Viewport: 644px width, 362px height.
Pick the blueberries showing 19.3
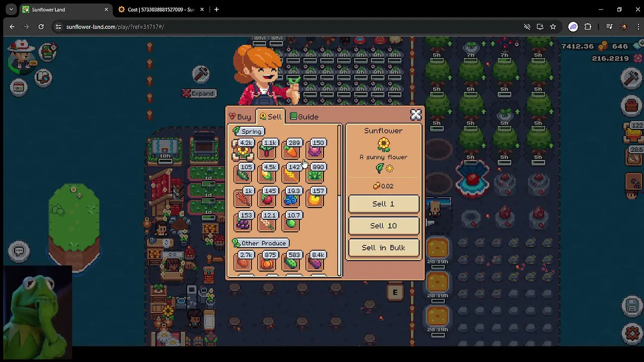[292, 198]
